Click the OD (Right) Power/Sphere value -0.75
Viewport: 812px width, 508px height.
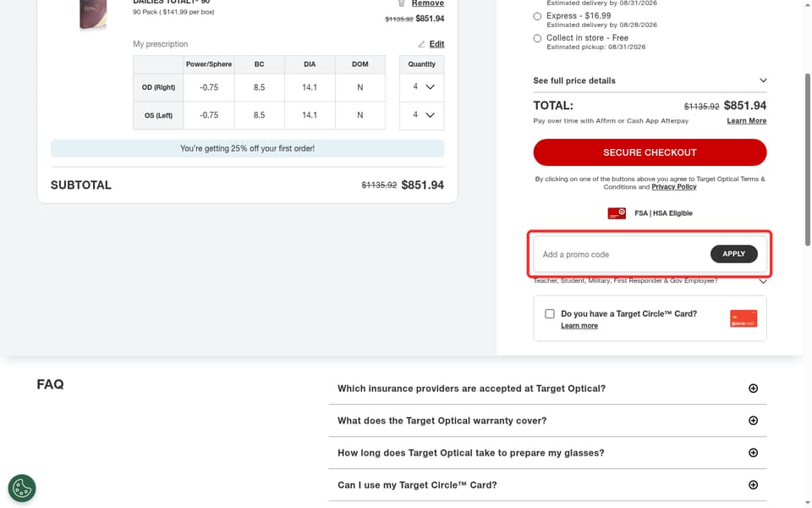pyautogui.click(x=209, y=87)
